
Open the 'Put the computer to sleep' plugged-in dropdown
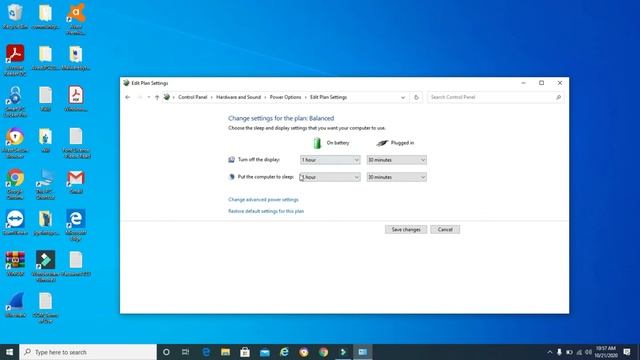coord(396,177)
